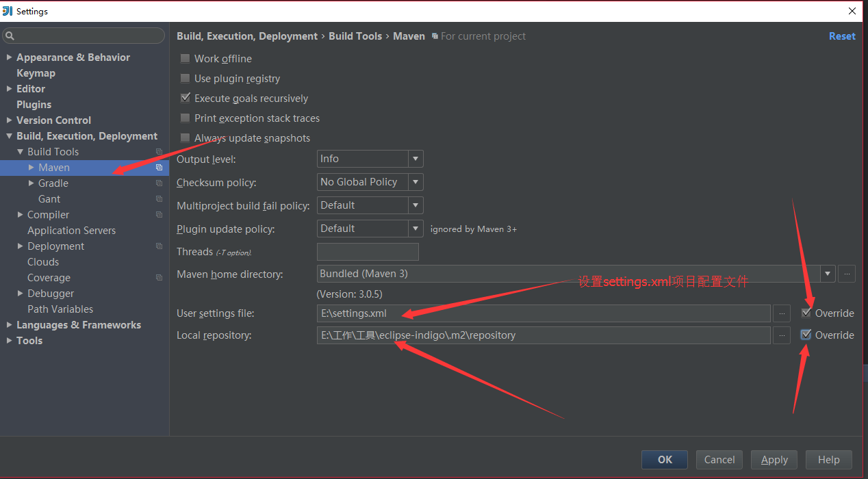Browse for Local repository with ellipsis button

(781, 335)
